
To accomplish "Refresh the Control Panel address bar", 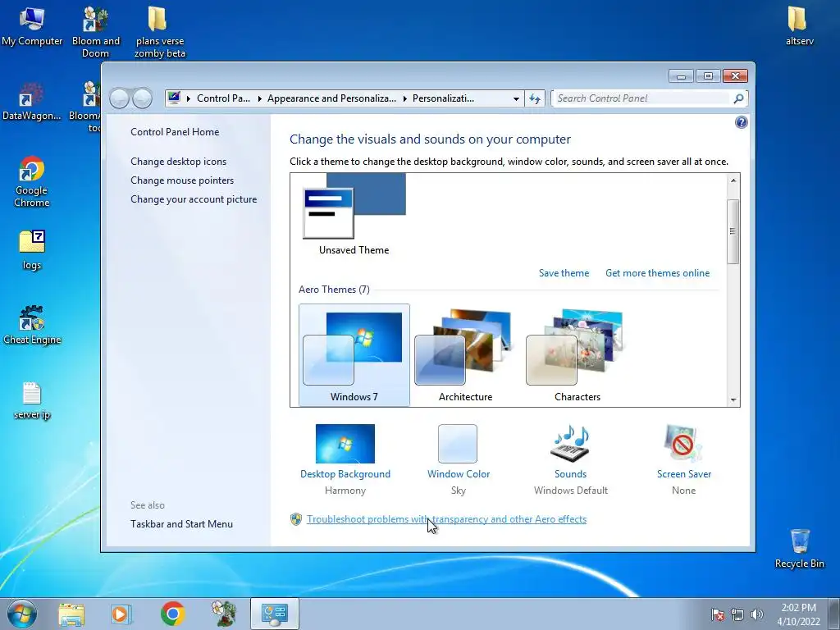I will tap(535, 98).
